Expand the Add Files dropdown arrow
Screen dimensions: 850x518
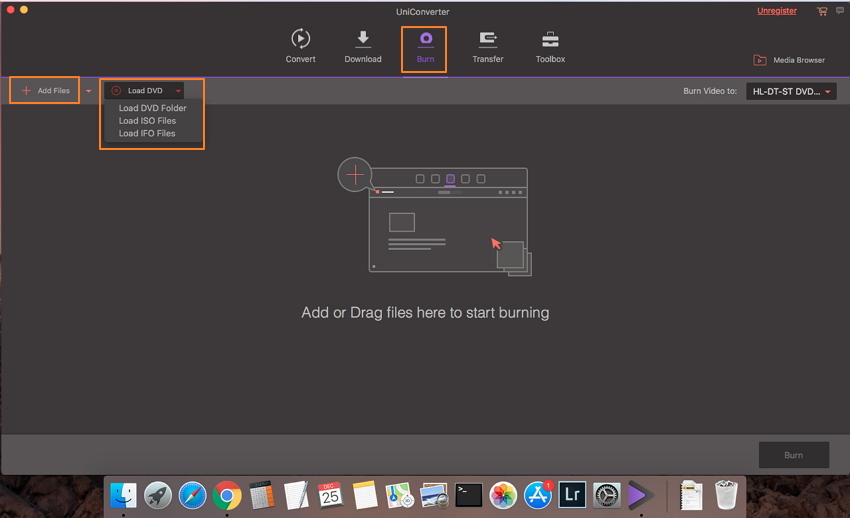pos(88,91)
